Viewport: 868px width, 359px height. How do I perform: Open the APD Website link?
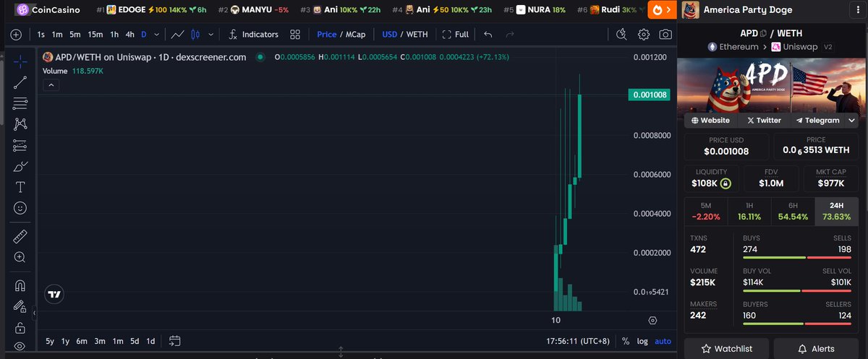pyautogui.click(x=710, y=121)
